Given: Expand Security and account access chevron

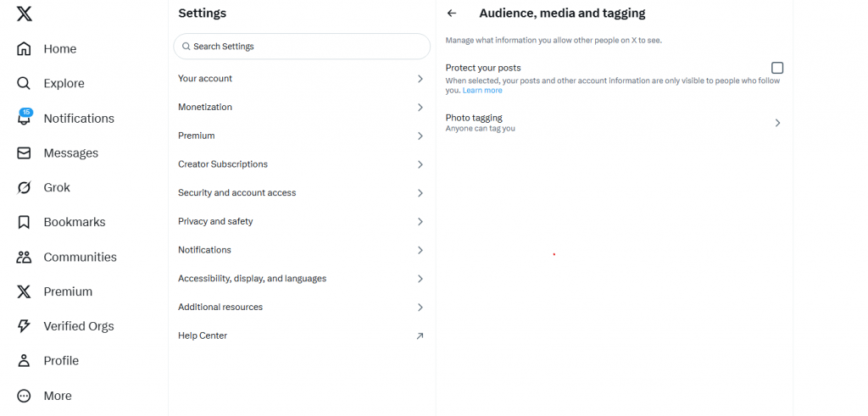Looking at the screenshot, I should [x=420, y=193].
